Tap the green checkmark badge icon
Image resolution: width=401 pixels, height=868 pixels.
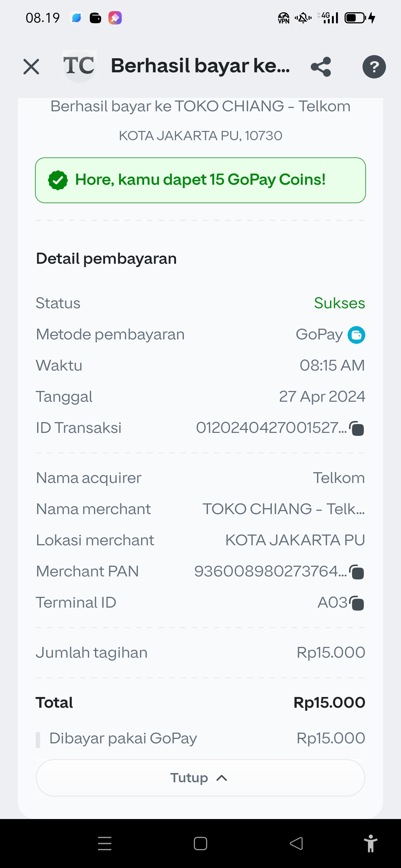tap(58, 180)
